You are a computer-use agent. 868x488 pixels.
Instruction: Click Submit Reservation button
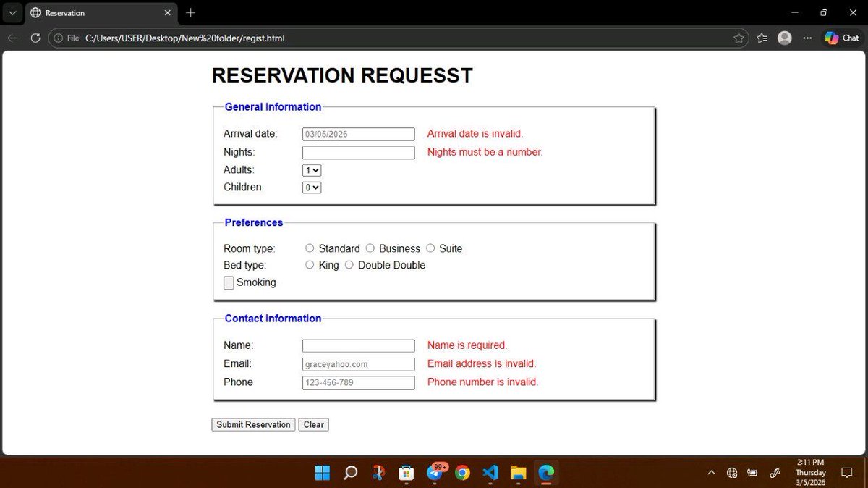tap(253, 425)
